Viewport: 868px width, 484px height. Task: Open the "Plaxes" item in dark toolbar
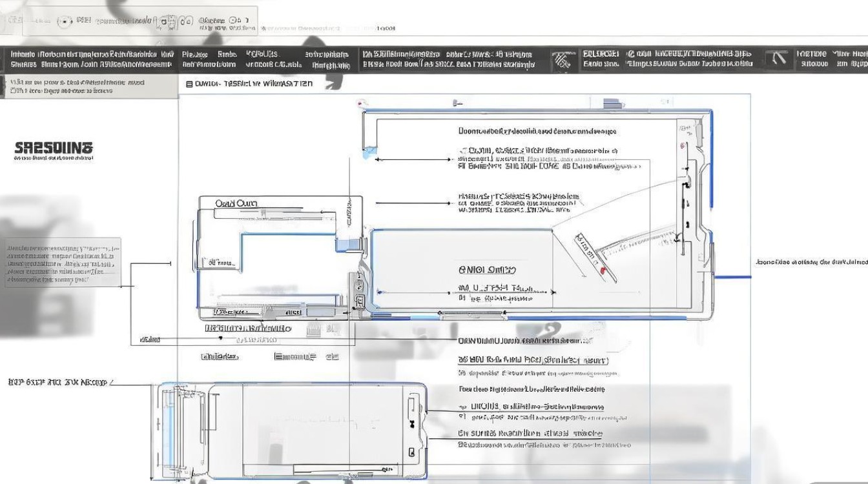pos(193,54)
